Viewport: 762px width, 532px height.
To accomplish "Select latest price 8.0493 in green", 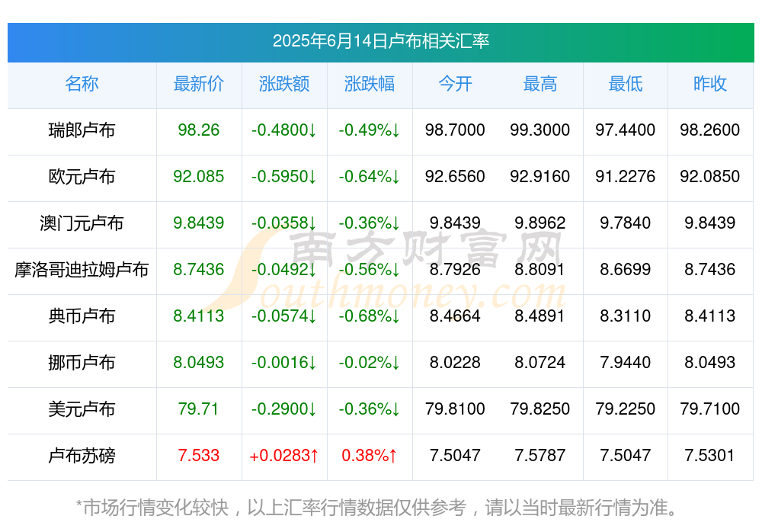I will point(199,362).
